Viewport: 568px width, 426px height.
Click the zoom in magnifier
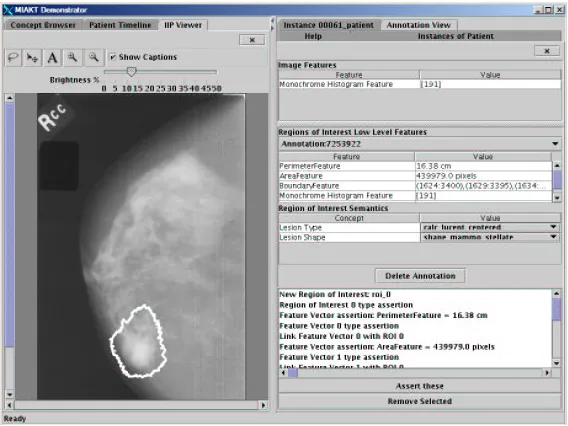72,58
